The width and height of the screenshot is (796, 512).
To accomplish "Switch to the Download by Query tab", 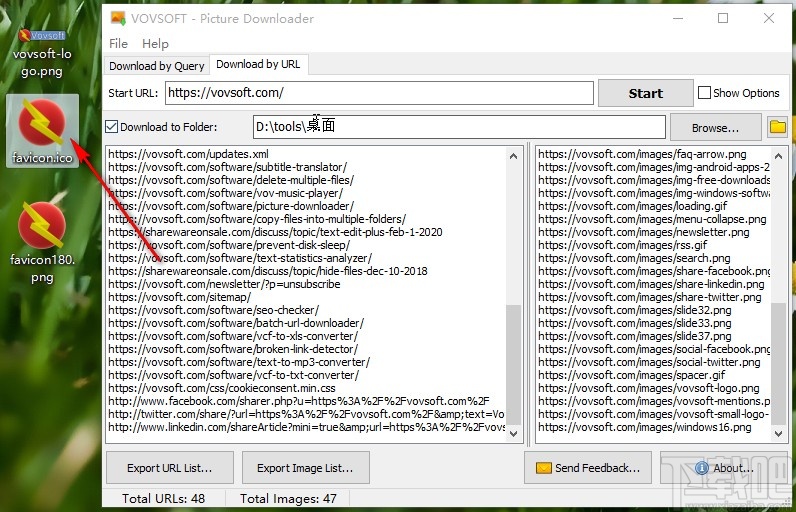I will pyautogui.click(x=156, y=66).
